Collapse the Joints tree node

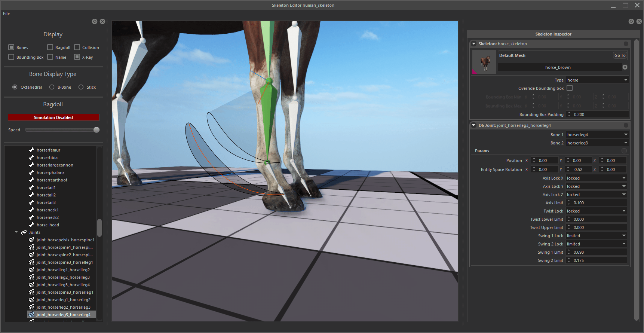coord(16,232)
